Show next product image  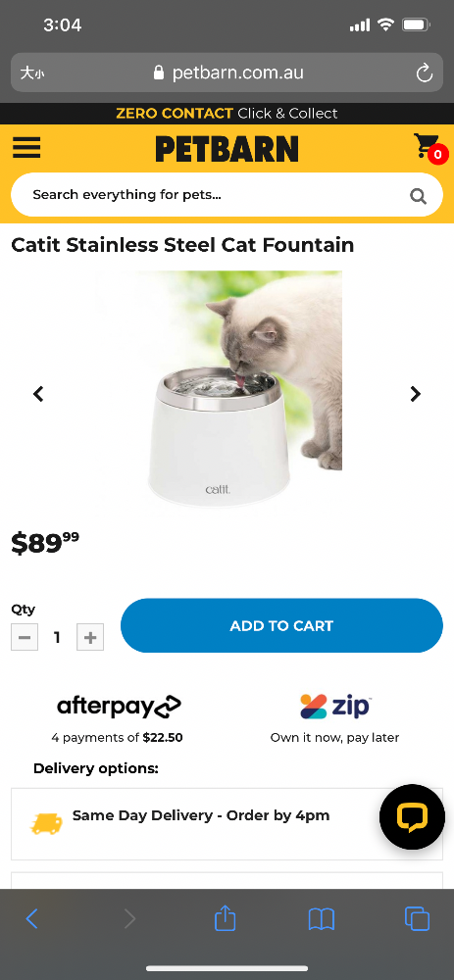tap(415, 394)
